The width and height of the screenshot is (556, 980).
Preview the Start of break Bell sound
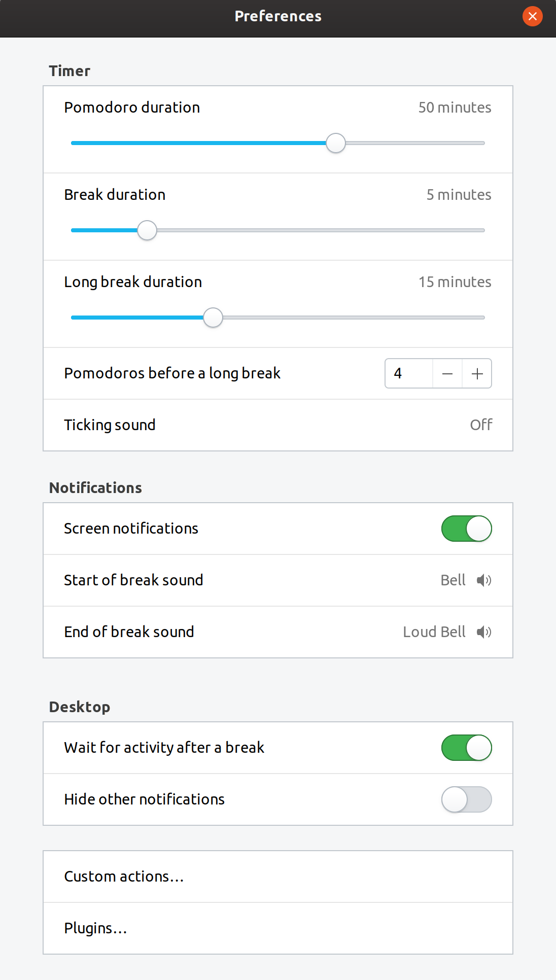[484, 580]
